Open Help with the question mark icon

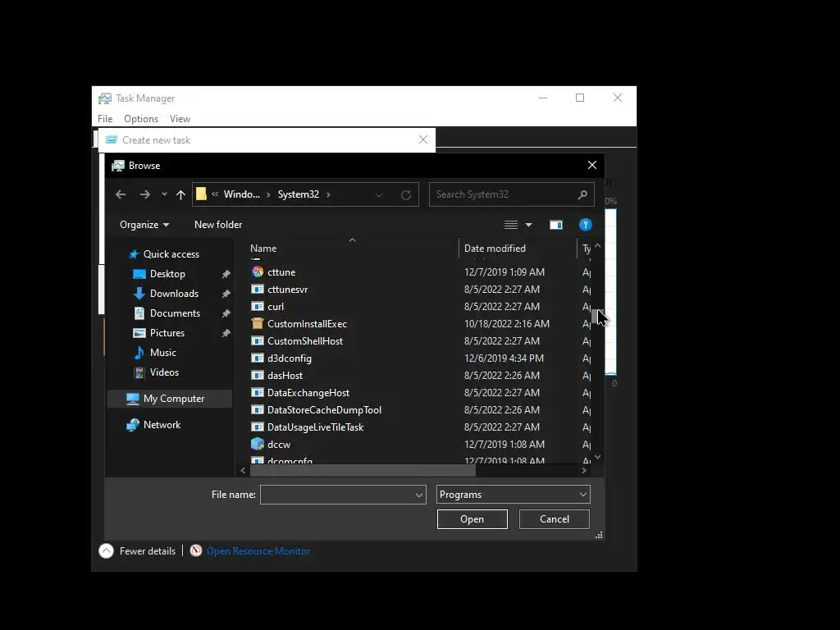point(586,225)
